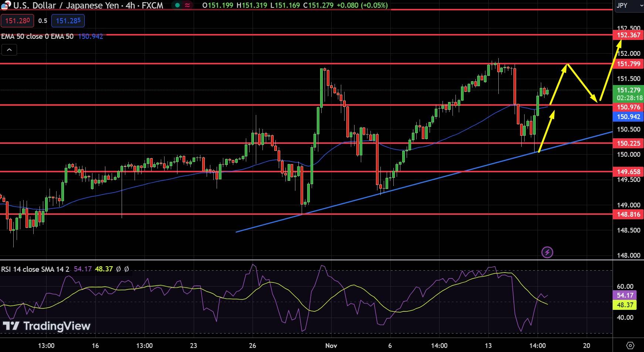Open the JPY currency dropdown
Screen dimensions: 644x352
629,6
